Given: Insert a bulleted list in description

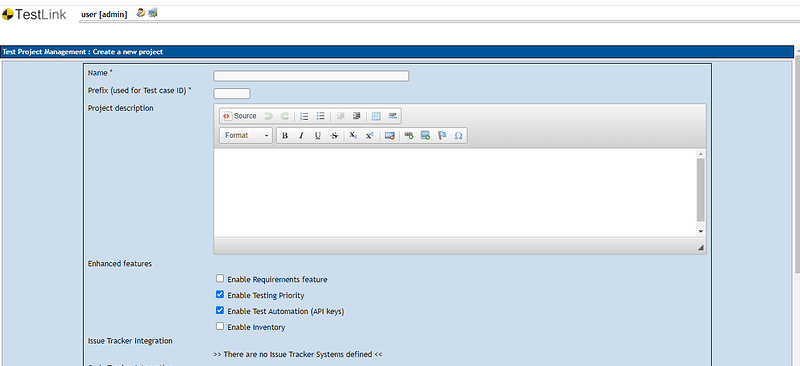Looking at the screenshot, I should pyautogui.click(x=320, y=116).
